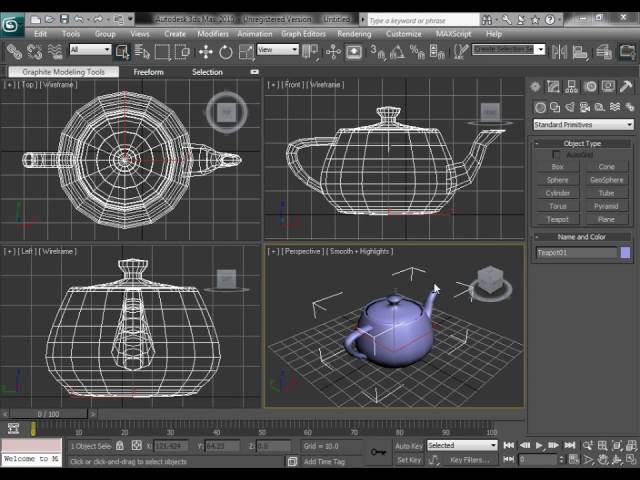Open the Create command panel tab
This screenshot has height=480, width=640.
pos(536,87)
